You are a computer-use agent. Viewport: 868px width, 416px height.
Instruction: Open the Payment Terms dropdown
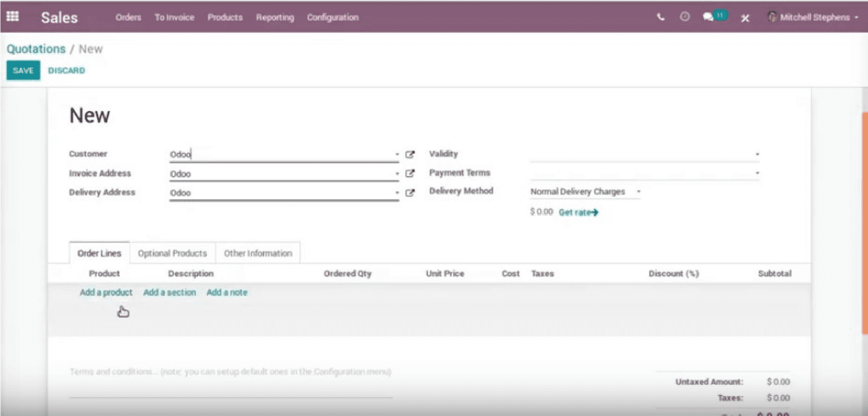click(x=645, y=173)
